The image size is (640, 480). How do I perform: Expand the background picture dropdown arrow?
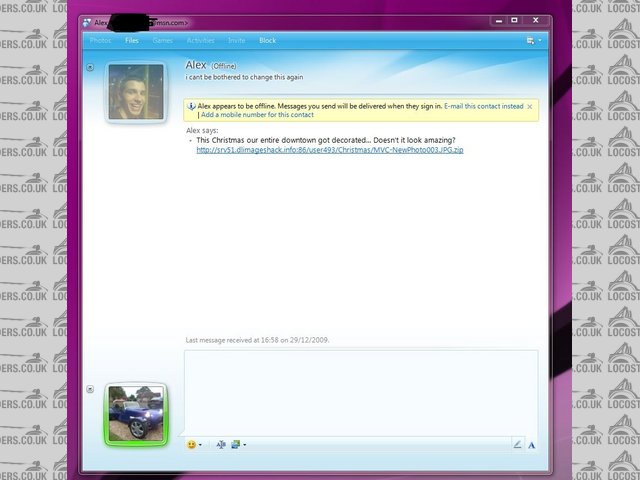tap(244, 445)
